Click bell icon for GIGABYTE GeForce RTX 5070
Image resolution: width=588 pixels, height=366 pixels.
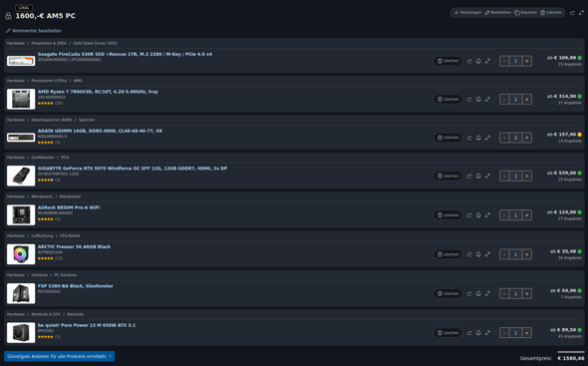[x=478, y=177]
